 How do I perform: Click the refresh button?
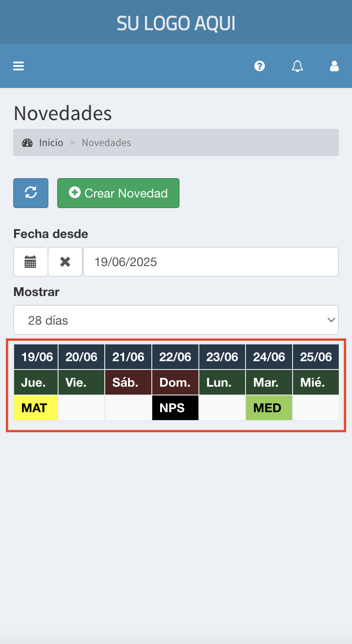[30, 193]
